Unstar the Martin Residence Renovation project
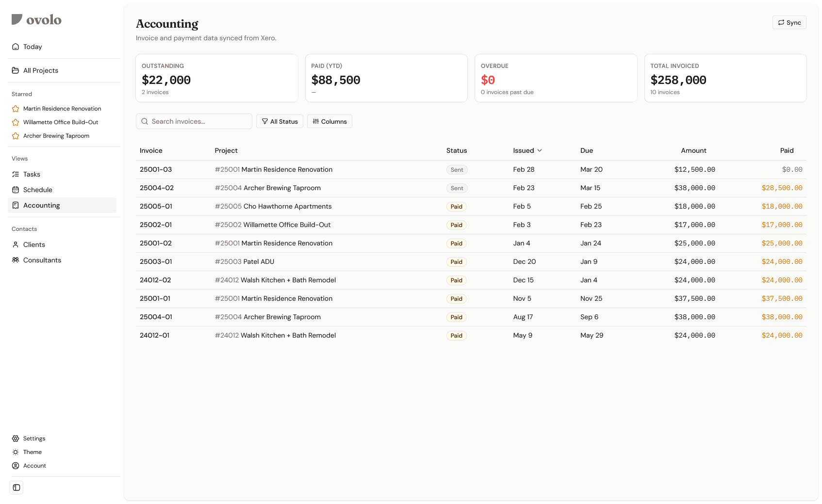 pyautogui.click(x=16, y=109)
